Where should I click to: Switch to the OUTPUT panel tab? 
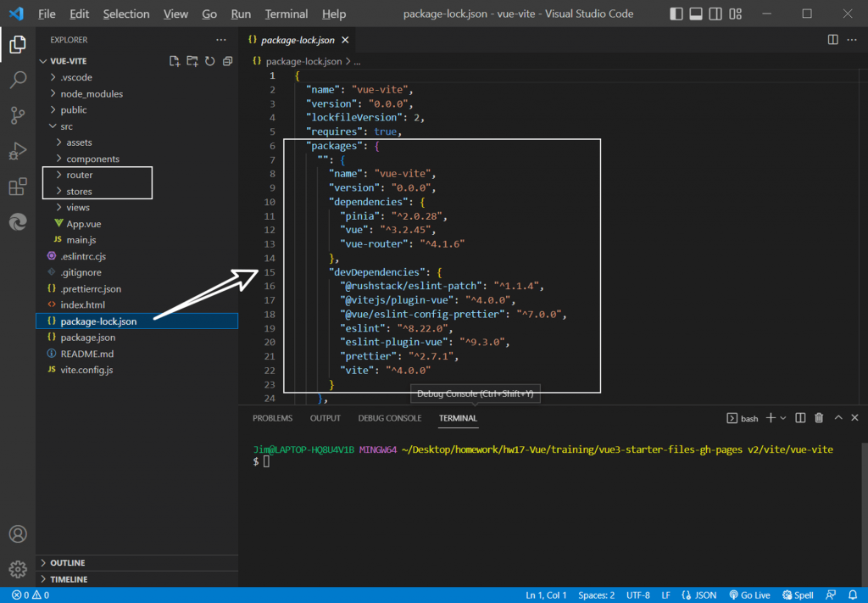[325, 418]
